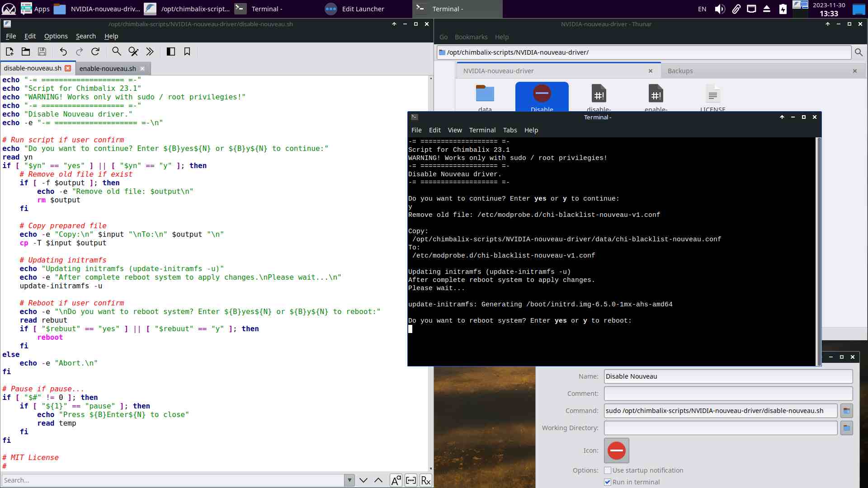Click the reload document icon
The image size is (868, 488).
point(95,52)
